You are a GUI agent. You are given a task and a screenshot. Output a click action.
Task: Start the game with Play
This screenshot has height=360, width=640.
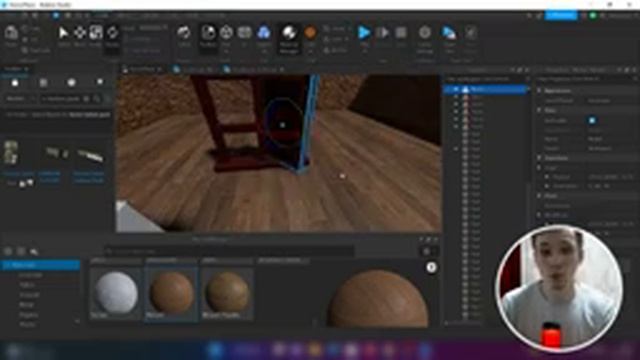pyautogui.click(x=364, y=32)
